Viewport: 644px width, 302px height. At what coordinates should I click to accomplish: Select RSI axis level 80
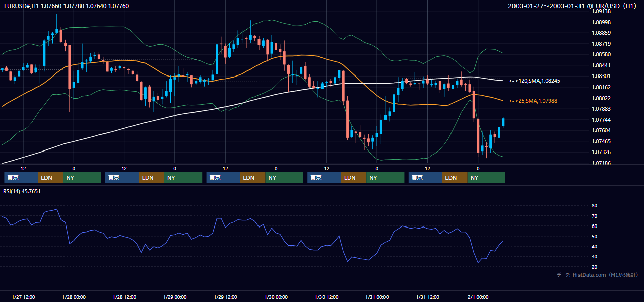tap(594, 206)
